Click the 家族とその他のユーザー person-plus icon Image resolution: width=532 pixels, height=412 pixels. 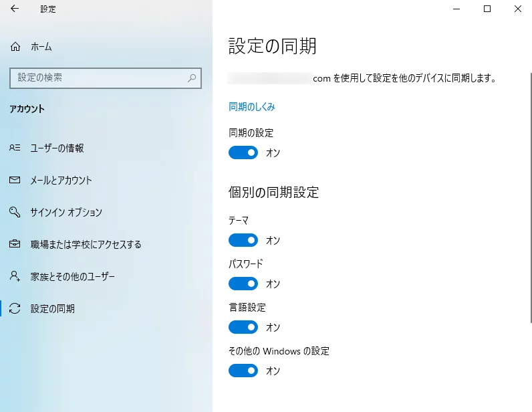(15, 277)
